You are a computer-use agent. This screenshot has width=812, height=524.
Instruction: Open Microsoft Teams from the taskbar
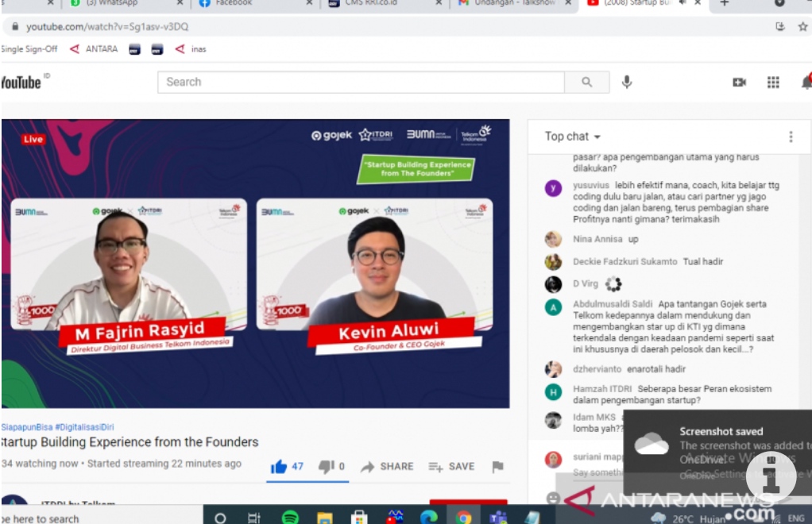coord(498,518)
